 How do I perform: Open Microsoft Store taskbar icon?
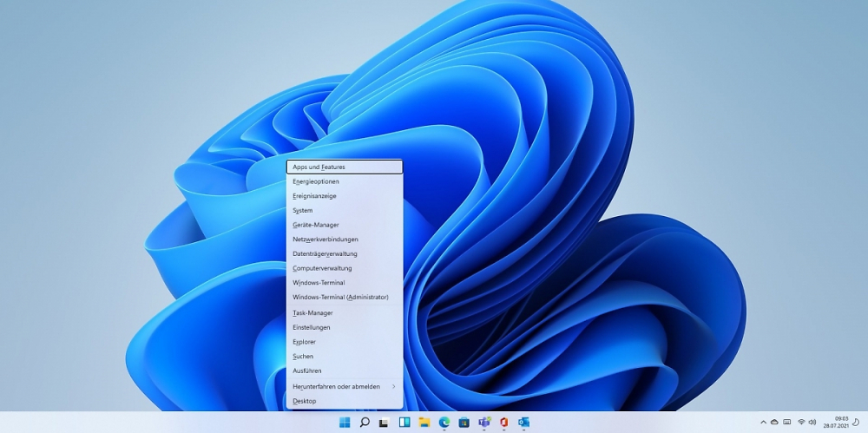464,423
